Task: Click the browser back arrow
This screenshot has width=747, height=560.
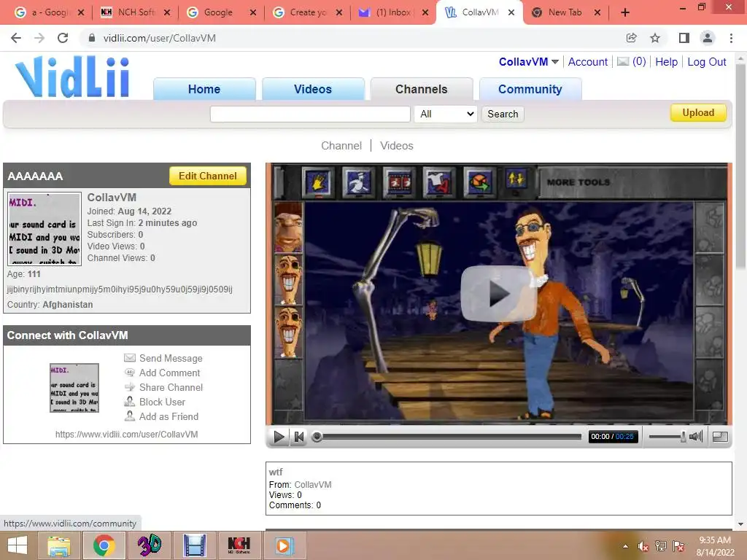Action: (16, 38)
